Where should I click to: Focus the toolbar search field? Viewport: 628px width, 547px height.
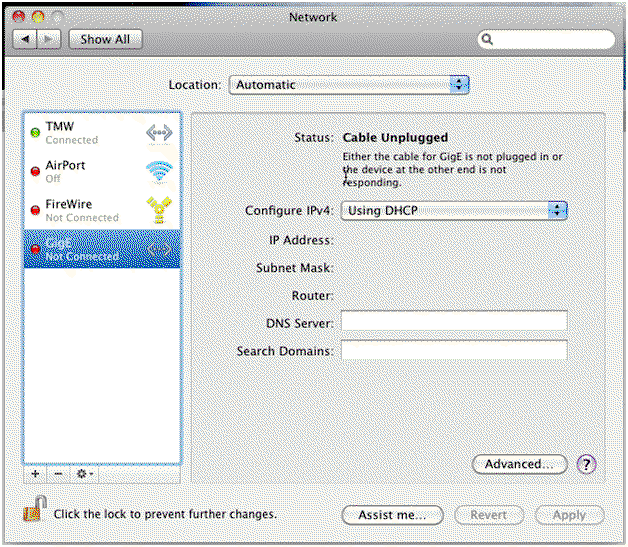click(547, 39)
